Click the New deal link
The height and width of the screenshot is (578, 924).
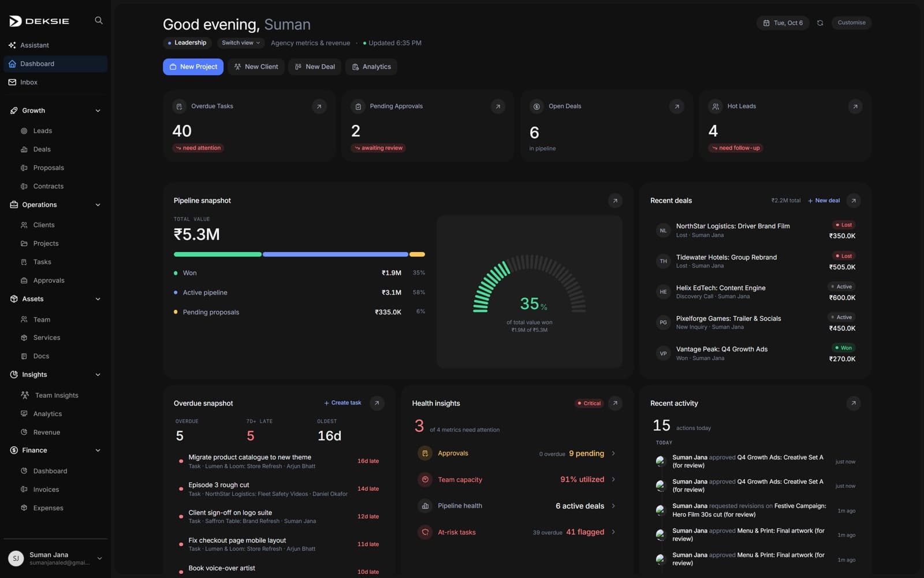click(x=824, y=201)
